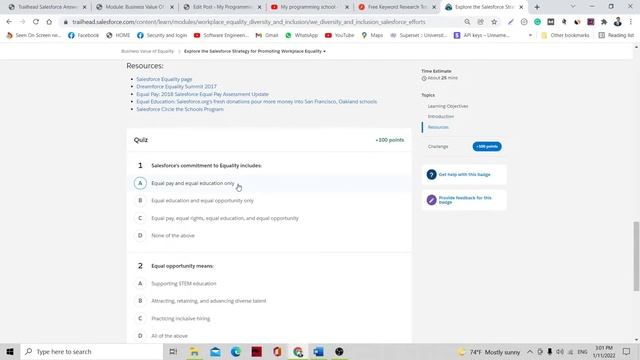Screen dimensions: 640x360
Task: Switch to Module Business Value tab
Action: coord(134,7)
